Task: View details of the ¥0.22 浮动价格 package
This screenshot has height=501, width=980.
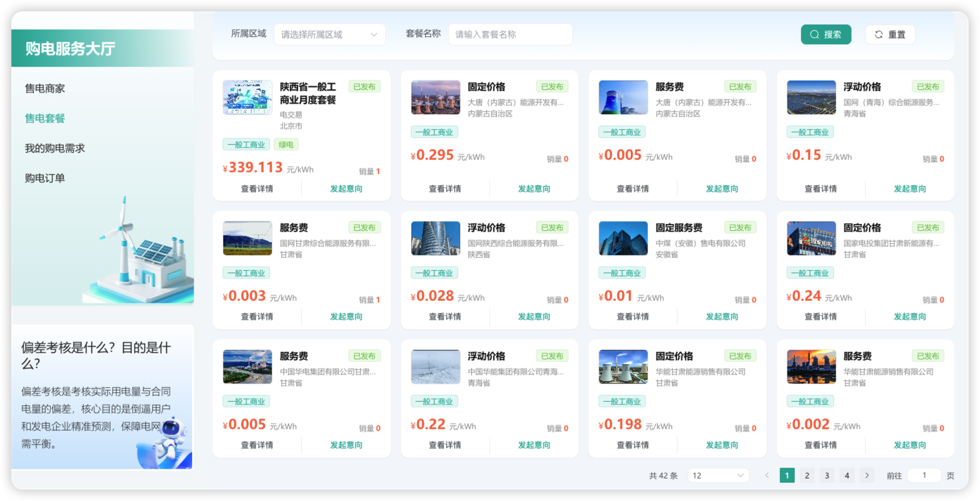Action: pyautogui.click(x=445, y=445)
